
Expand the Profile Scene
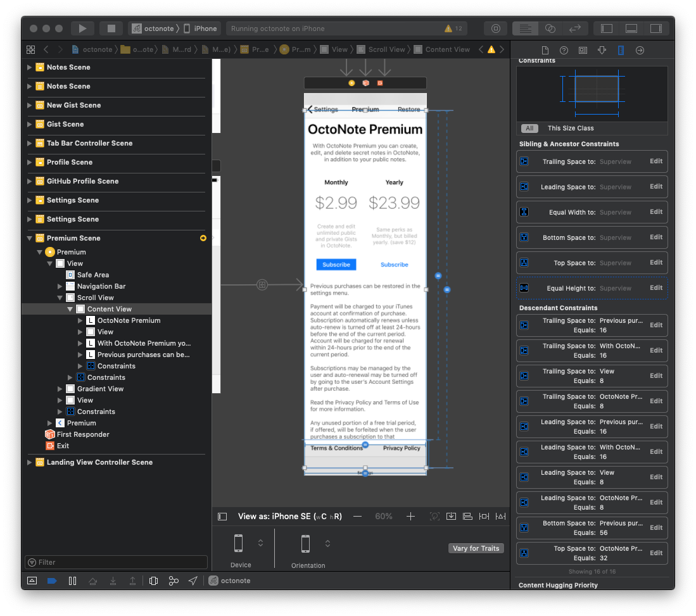tap(29, 162)
